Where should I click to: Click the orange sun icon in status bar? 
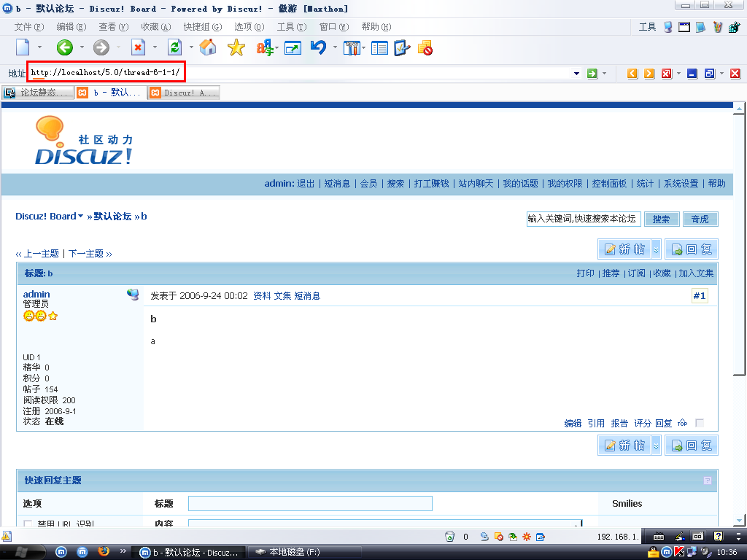click(527, 537)
